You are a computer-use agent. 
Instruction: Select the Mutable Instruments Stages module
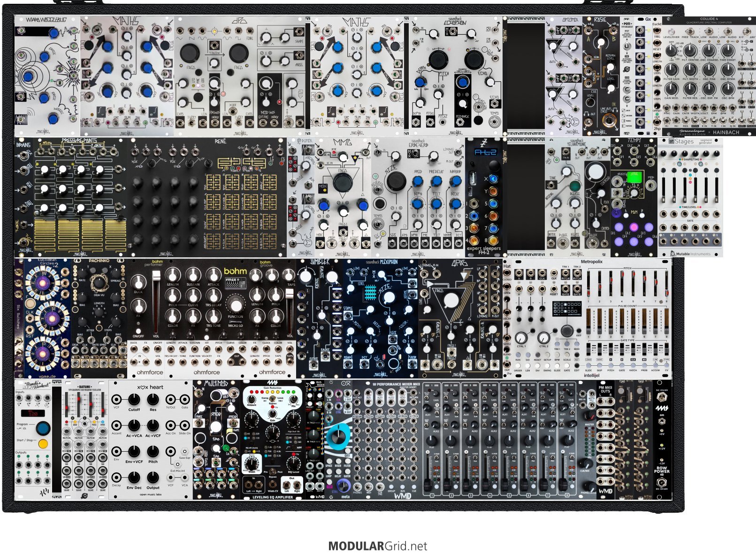click(690, 197)
